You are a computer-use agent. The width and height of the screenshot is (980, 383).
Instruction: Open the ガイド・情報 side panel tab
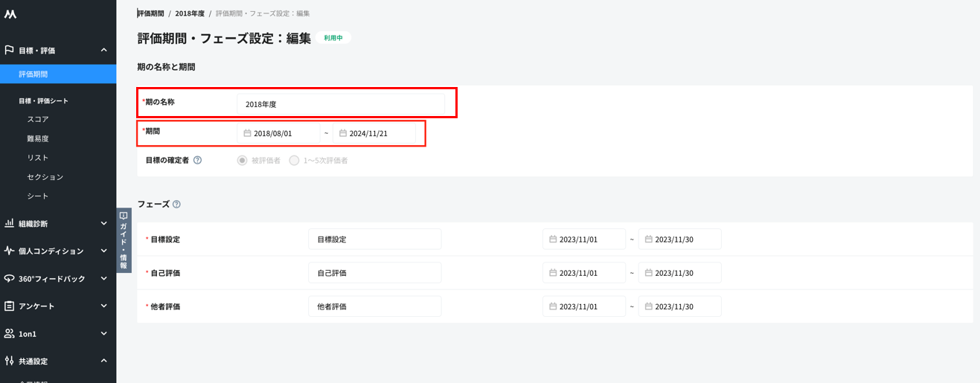[124, 240]
